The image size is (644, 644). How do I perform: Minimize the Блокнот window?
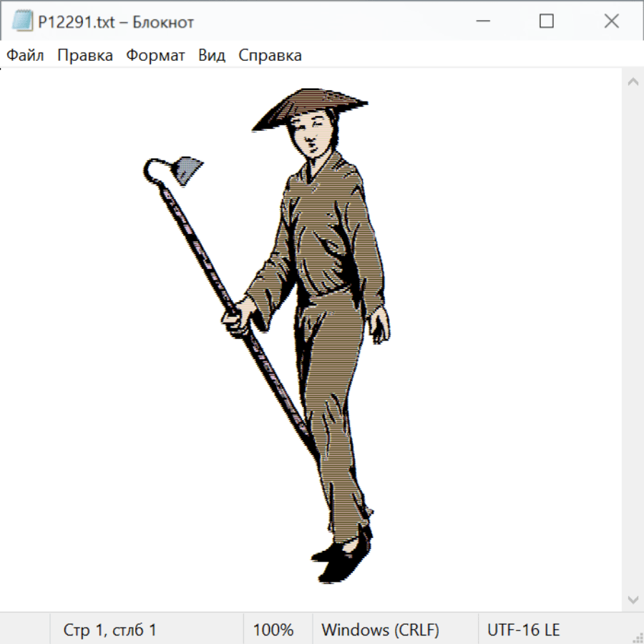click(x=482, y=21)
